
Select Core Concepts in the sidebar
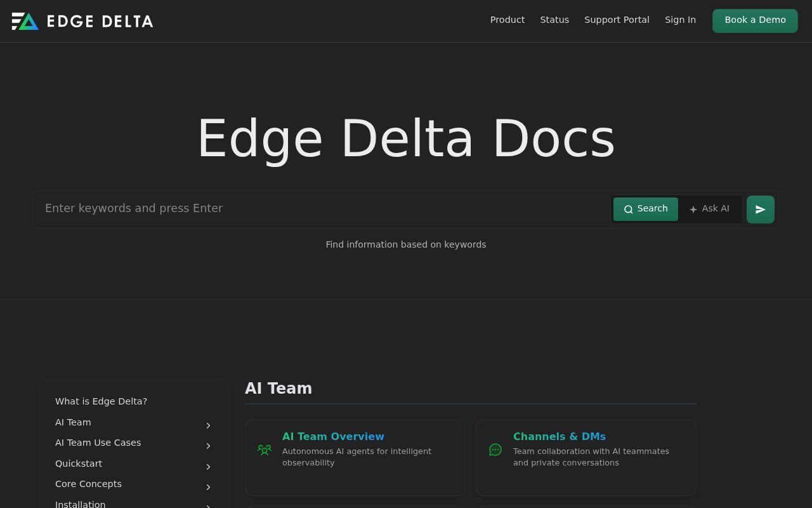pos(88,484)
